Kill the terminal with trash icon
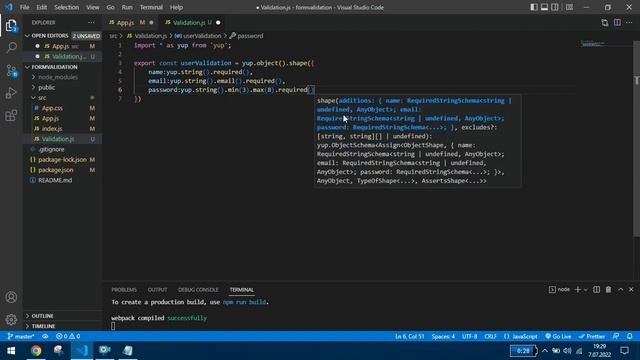 coord(608,289)
